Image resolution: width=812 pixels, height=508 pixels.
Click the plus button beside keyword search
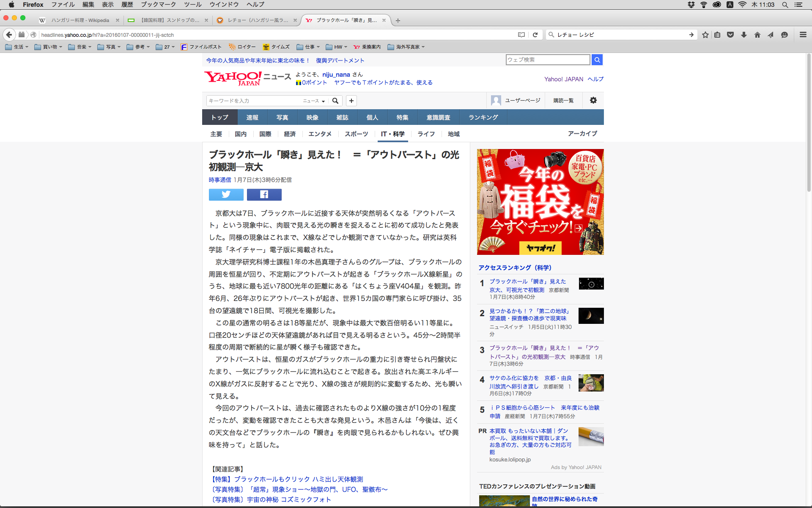pyautogui.click(x=351, y=101)
